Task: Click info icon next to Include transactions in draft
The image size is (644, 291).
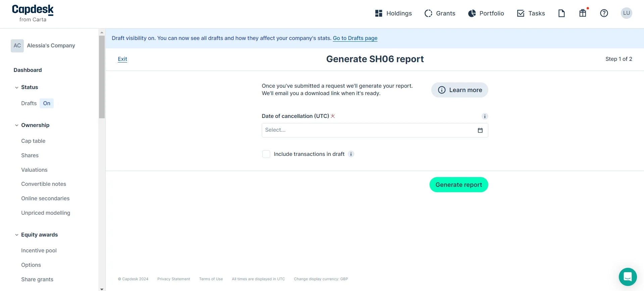Action: (351, 154)
